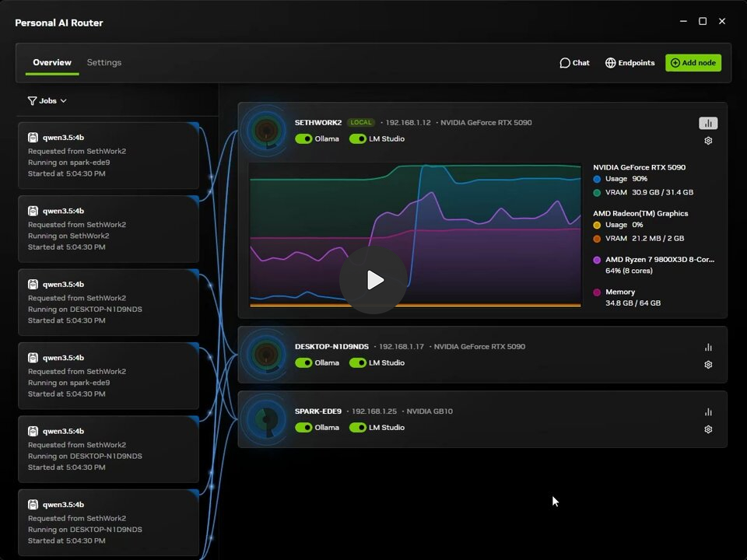Toggle LM Studio on DESKTOP-N1D9NDS
Image resolution: width=747 pixels, height=560 pixels.
pos(358,363)
